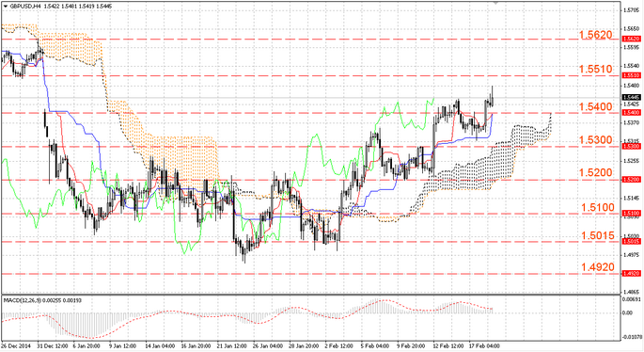Viewport: 644px width, 352px height.
Task: Select the large orange 1.5400 level label
Action: [596, 107]
